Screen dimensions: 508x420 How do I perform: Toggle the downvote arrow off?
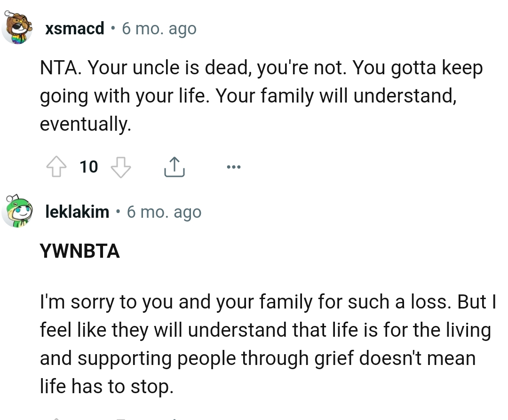[x=120, y=166]
